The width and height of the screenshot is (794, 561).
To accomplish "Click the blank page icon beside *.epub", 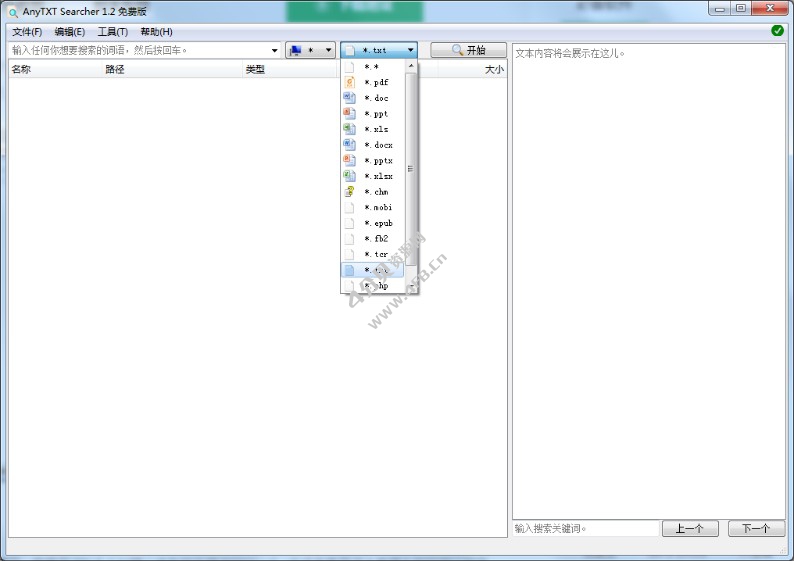I will (349, 223).
